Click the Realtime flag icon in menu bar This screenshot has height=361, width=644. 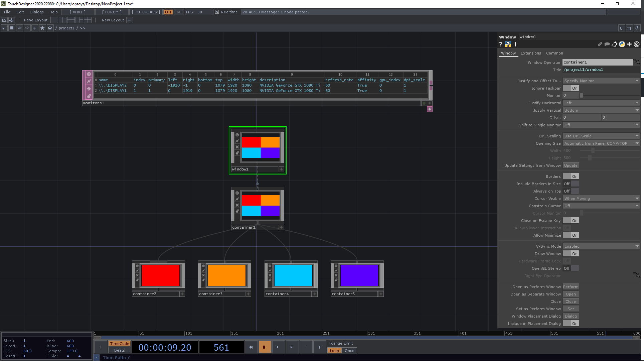tap(217, 12)
